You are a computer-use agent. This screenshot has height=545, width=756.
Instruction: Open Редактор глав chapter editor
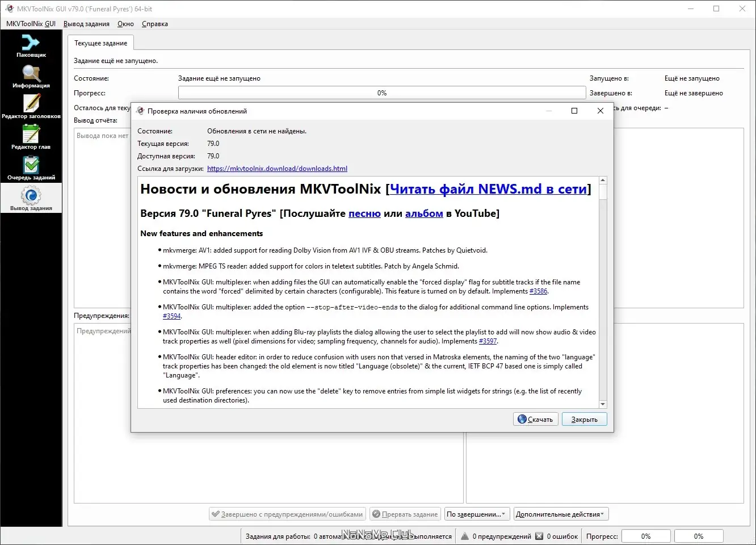31,137
